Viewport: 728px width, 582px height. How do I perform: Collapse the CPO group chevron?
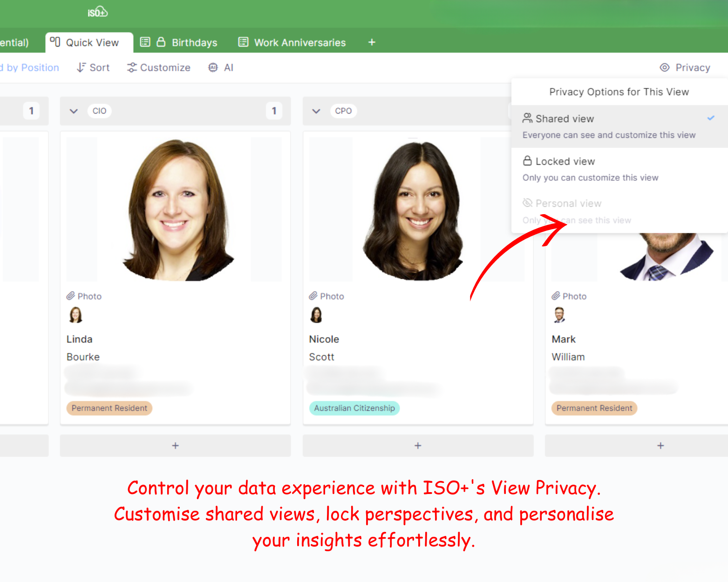tap(316, 111)
